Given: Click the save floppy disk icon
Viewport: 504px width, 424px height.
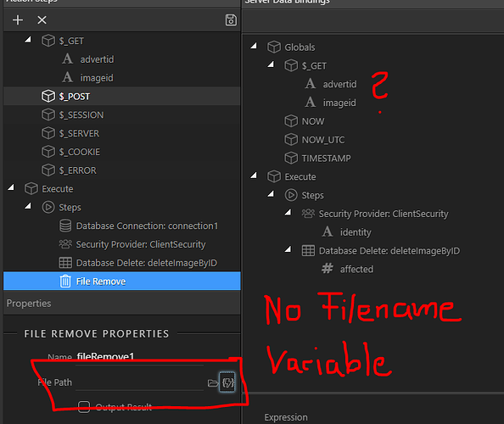Looking at the screenshot, I should tap(231, 20).
